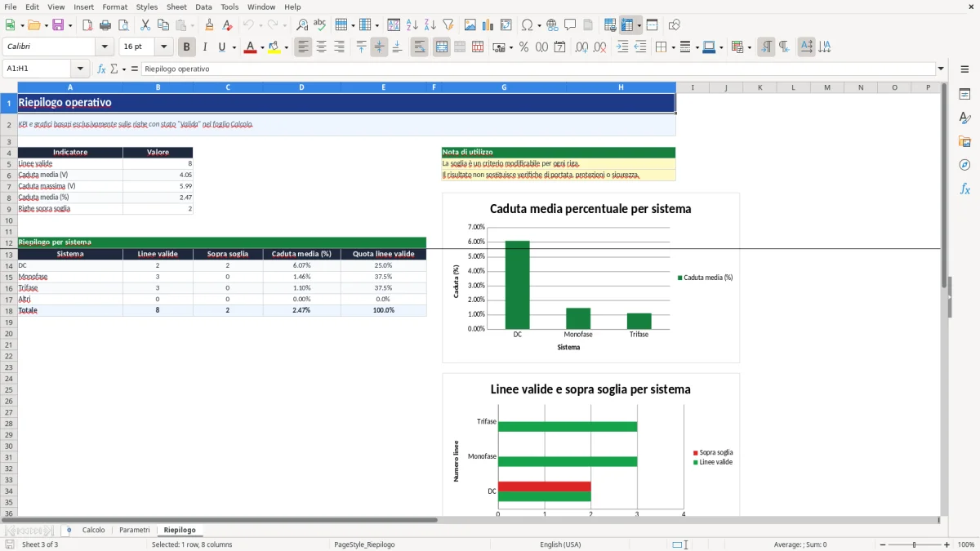Apply red Font Color swatch
980x551 pixels.
pyautogui.click(x=249, y=47)
